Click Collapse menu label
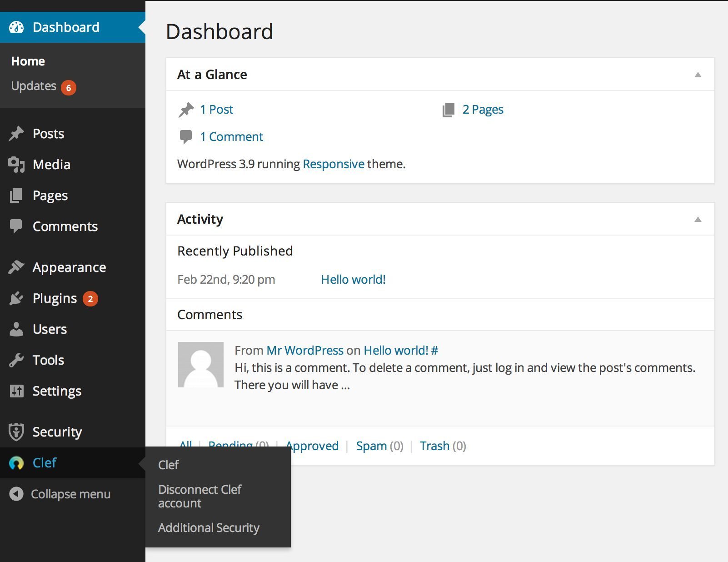This screenshot has width=728, height=562. tap(70, 494)
